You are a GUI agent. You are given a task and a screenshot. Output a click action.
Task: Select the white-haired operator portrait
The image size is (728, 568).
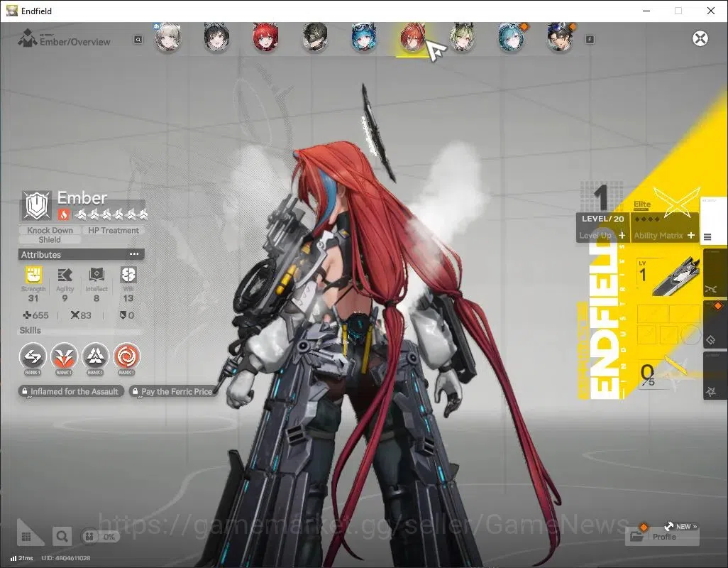pos(167,38)
